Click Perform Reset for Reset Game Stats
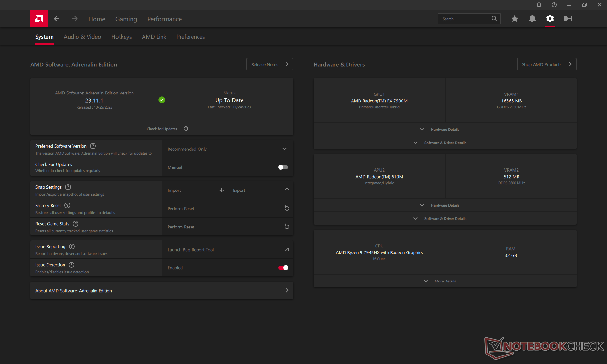This screenshot has height=364, width=607. 181,227
